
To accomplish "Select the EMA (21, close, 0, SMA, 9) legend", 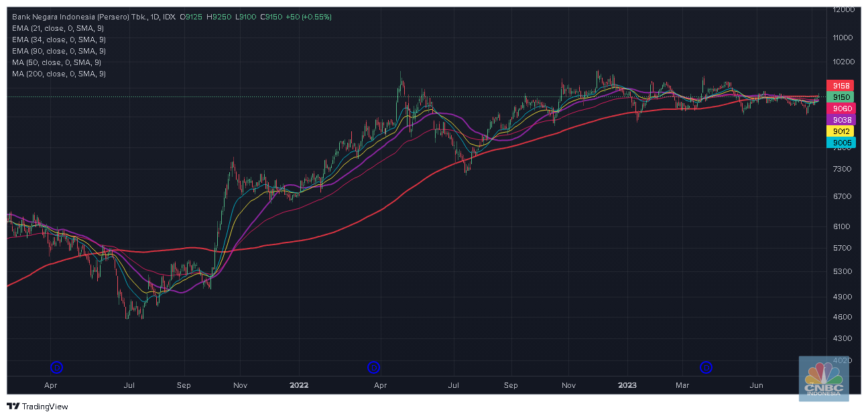I will [x=59, y=28].
